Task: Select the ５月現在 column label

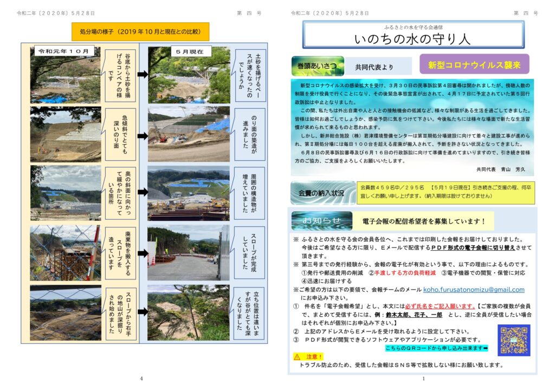Action: 190,51
